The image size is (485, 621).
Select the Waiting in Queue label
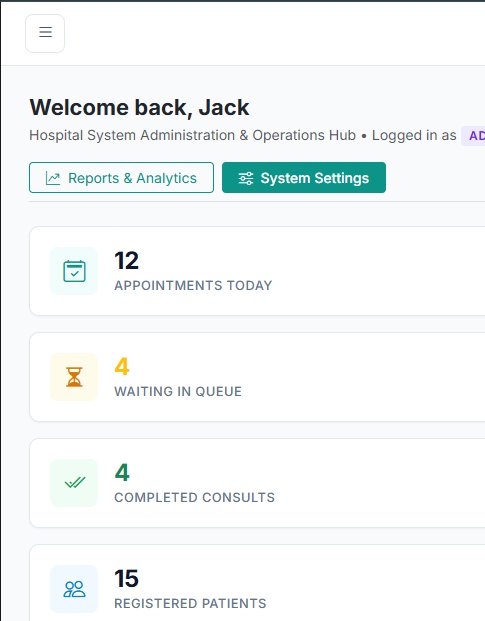(x=178, y=392)
